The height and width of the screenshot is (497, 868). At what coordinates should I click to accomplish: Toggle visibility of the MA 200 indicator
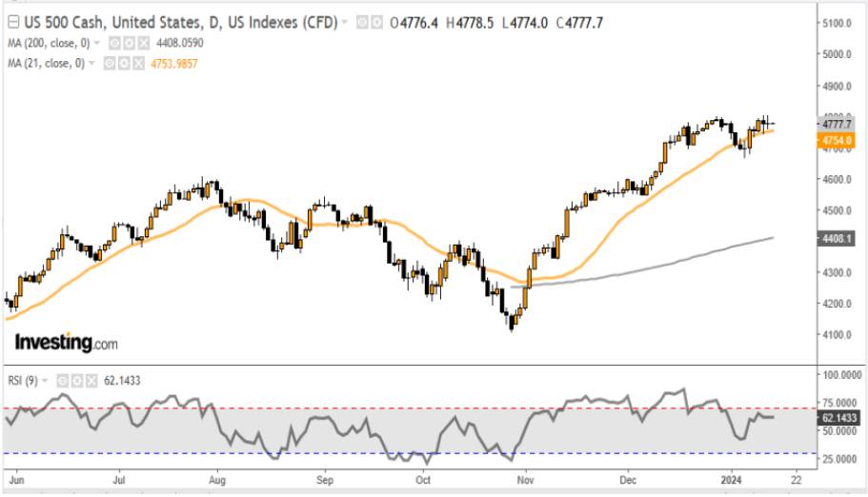pyautogui.click(x=113, y=43)
